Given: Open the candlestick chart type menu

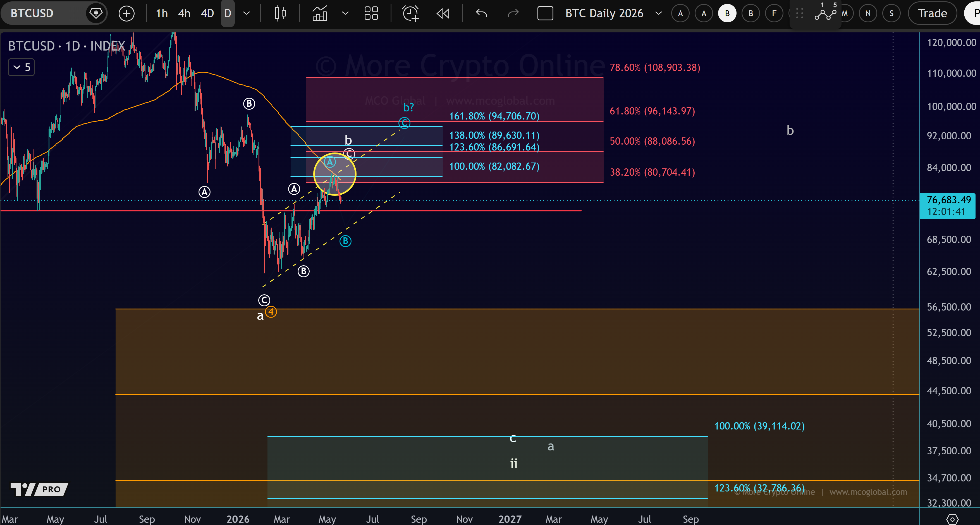Looking at the screenshot, I should click(x=280, y=14).
